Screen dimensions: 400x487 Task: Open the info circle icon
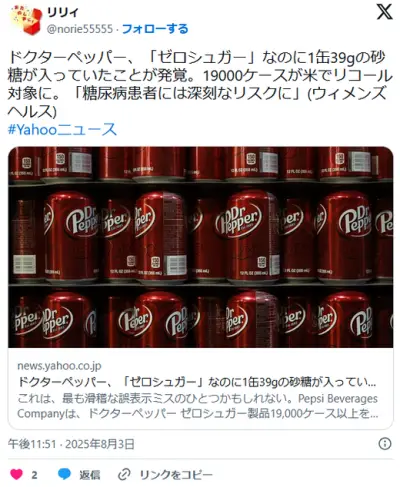pos(385,444)
